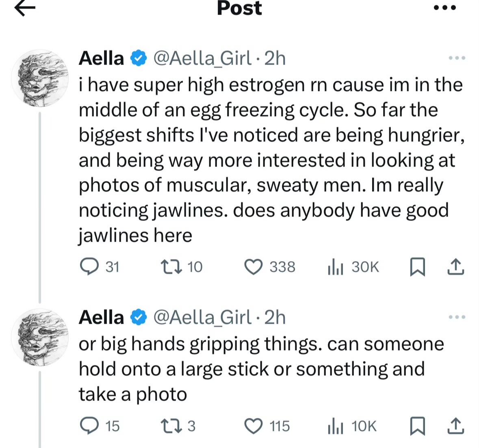Bookmark the first tweet
This screenshot has width=479, height=448.
[x=417, y=267]
